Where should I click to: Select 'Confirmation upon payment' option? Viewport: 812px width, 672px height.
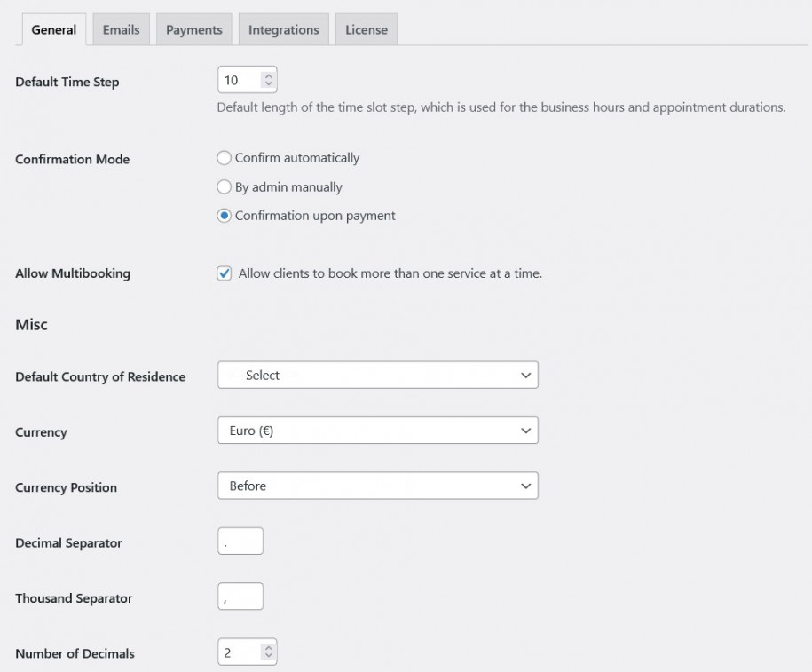(225, 215)
